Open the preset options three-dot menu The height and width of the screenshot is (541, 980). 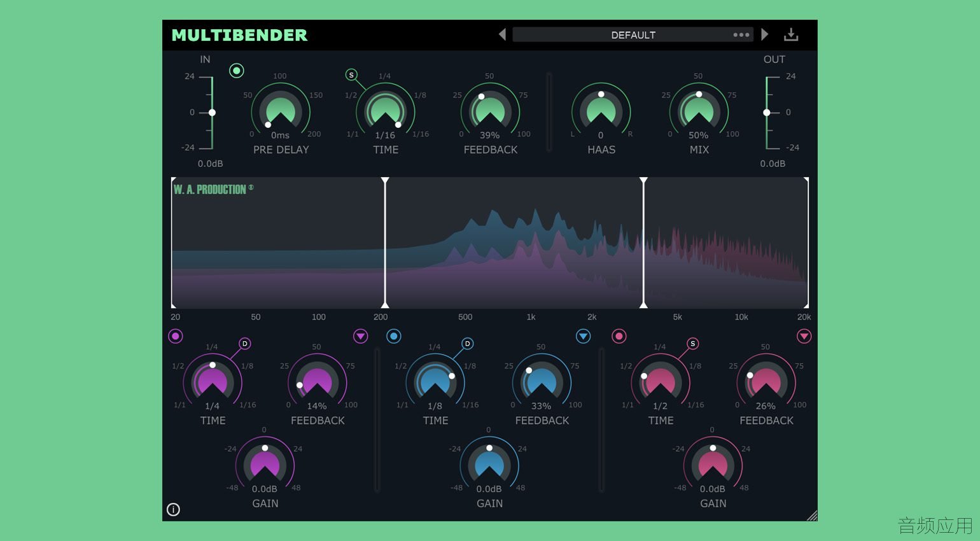(741, 35)
